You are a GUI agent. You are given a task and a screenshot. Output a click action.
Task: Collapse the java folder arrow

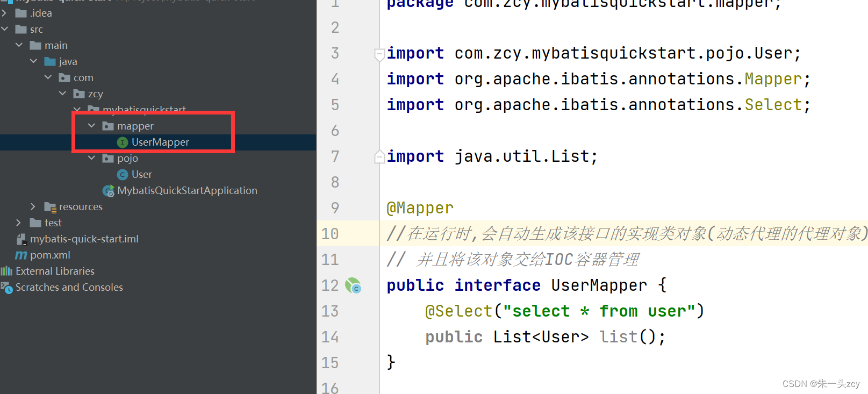coord(33,61)
